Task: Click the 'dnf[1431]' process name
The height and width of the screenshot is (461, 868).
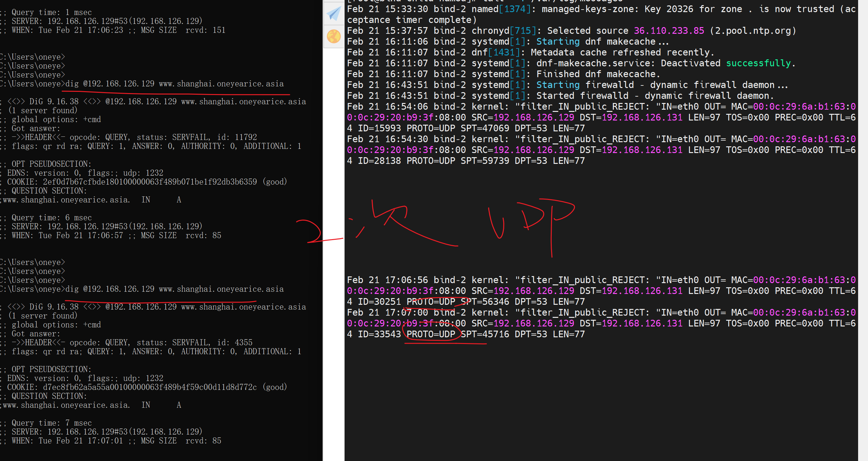Action: click(x=498, y=52)
